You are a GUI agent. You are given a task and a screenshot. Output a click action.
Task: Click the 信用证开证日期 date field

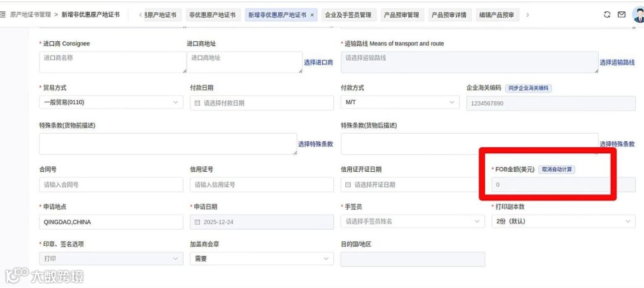[x=413, y=185]
